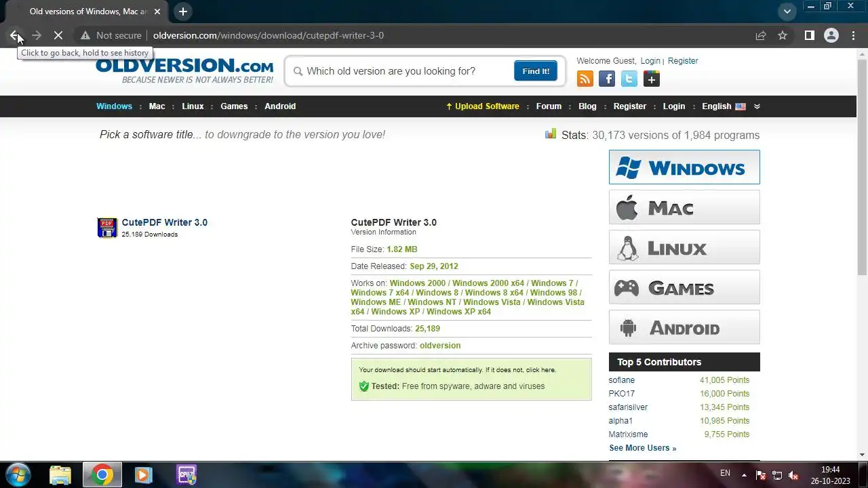The height and width of the screenshot is (488, 868).
Task: Open the Linux menu item
Action: (x=193, y=106)
